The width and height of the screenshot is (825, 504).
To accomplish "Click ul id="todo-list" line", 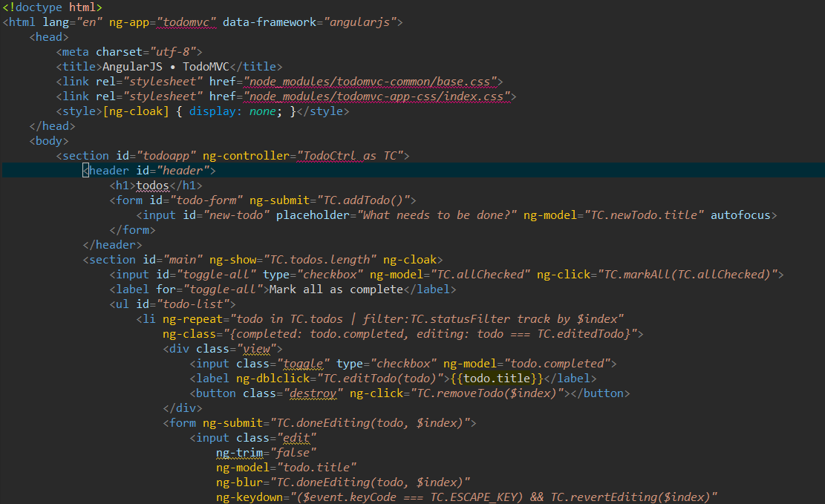I will tap(172, 304).
